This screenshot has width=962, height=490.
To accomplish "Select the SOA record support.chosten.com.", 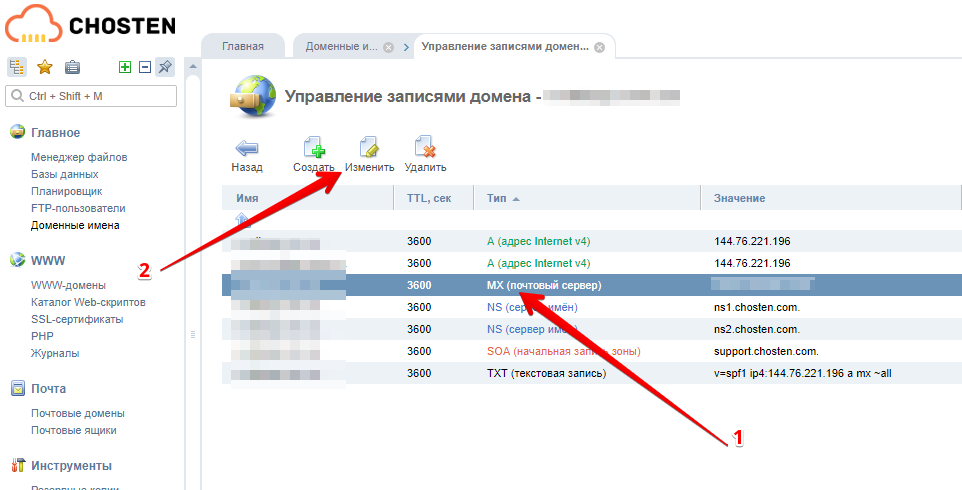I will pyautogui.click(x=591, y=351).
